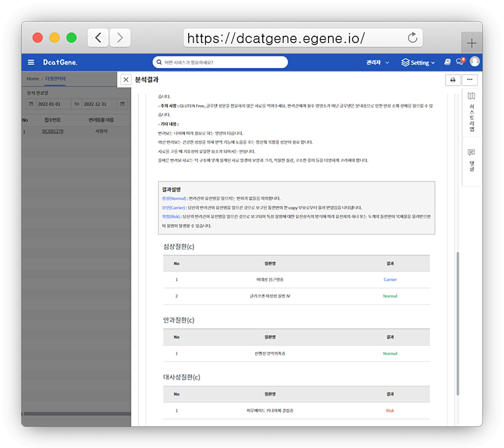This screenshot has height=448, width=504.
Task: Click the Home breadcrumb link
Action: pos(32,79)
